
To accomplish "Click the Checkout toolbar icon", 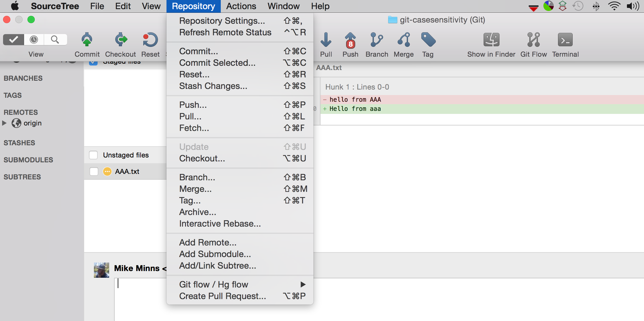I will click(x=121, y=40).
